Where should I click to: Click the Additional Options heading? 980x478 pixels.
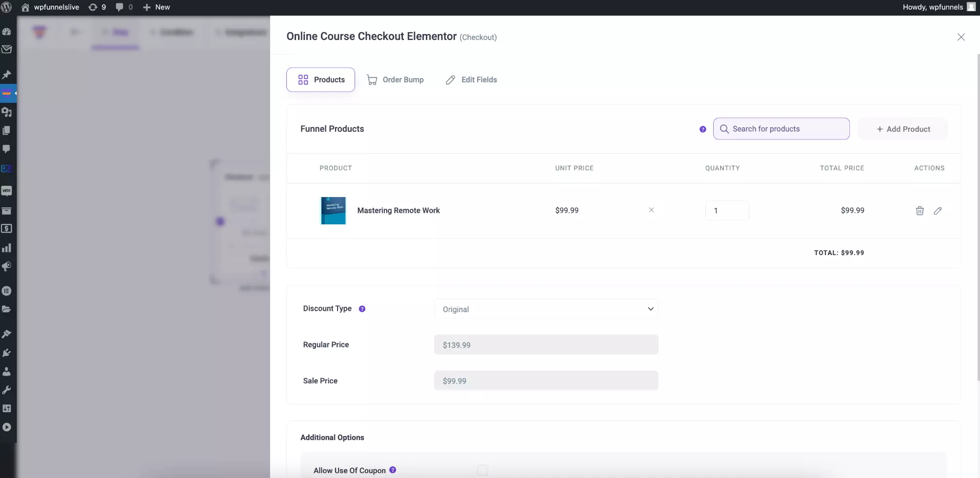click(332, 438)
